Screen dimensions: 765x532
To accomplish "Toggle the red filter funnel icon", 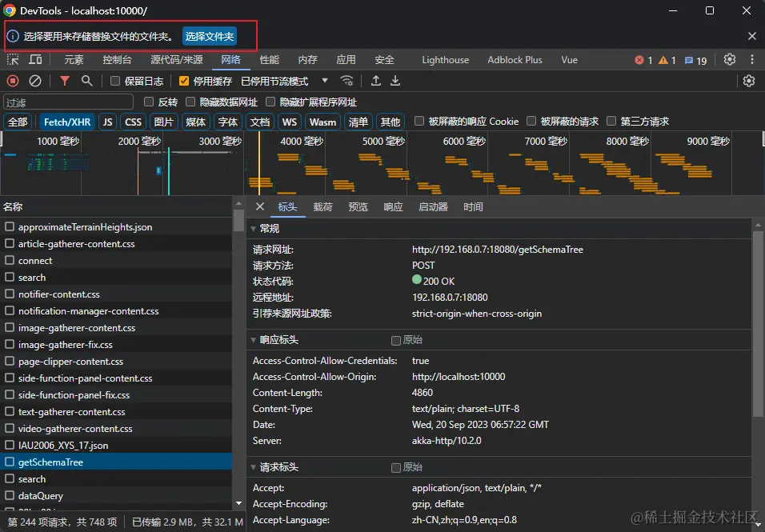I will (64, 81).
